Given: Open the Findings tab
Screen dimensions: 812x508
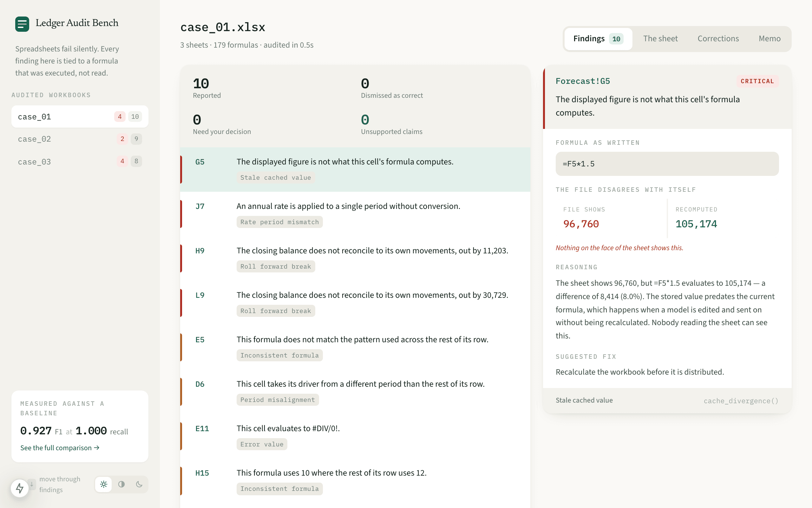Looking at the screenshot, I should point(598,39).
